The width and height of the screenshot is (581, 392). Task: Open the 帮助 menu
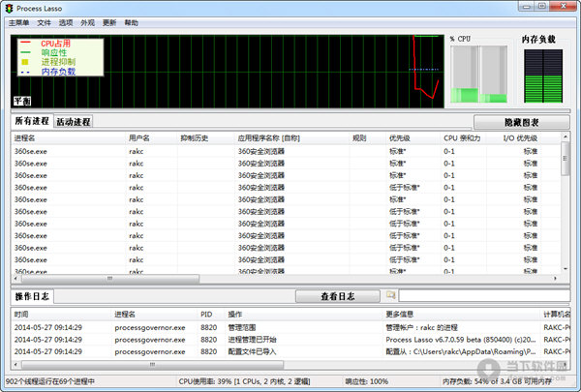pyautogui.click(x=131, y=23)
